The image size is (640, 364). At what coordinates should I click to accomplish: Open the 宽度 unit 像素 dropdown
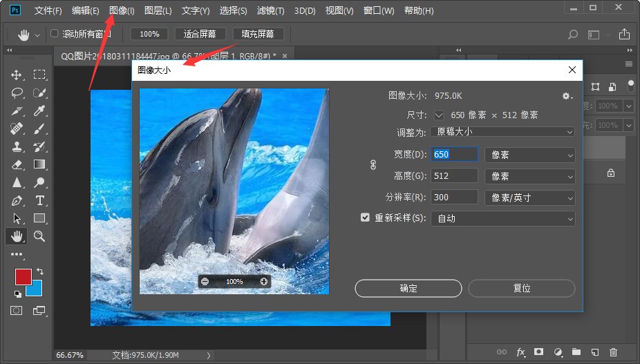pyautogui.click(x=530, y=155)
